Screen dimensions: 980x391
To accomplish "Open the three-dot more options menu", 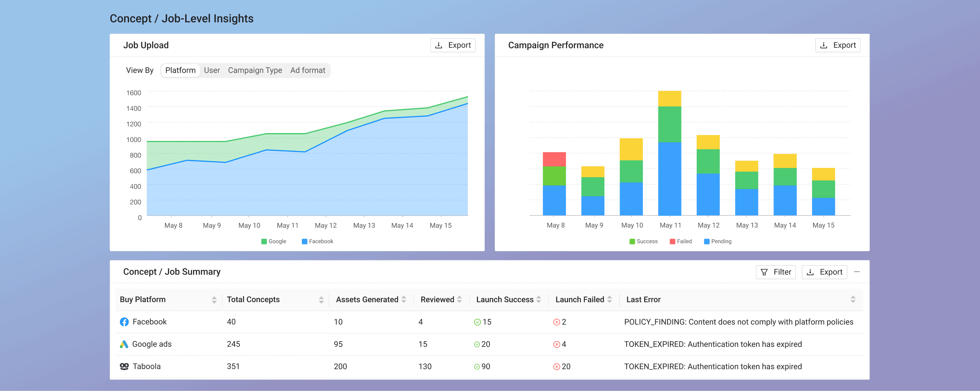I will coord(857,272).
